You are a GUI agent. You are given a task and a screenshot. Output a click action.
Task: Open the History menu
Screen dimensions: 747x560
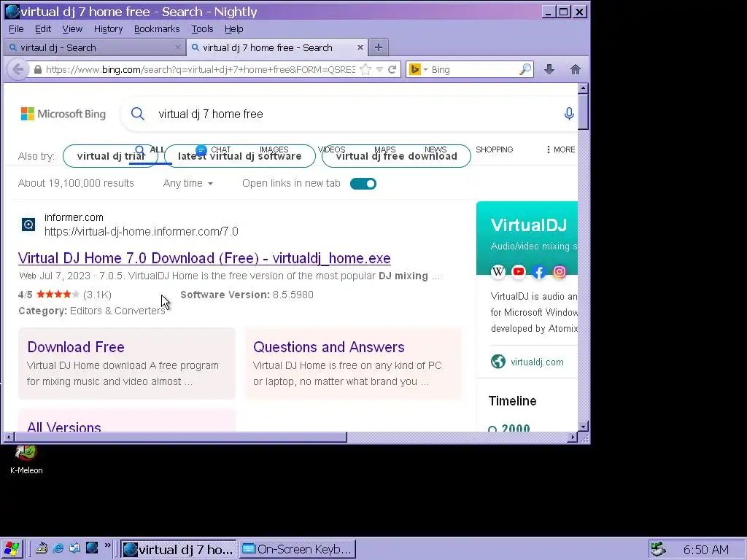pos(108,29)
